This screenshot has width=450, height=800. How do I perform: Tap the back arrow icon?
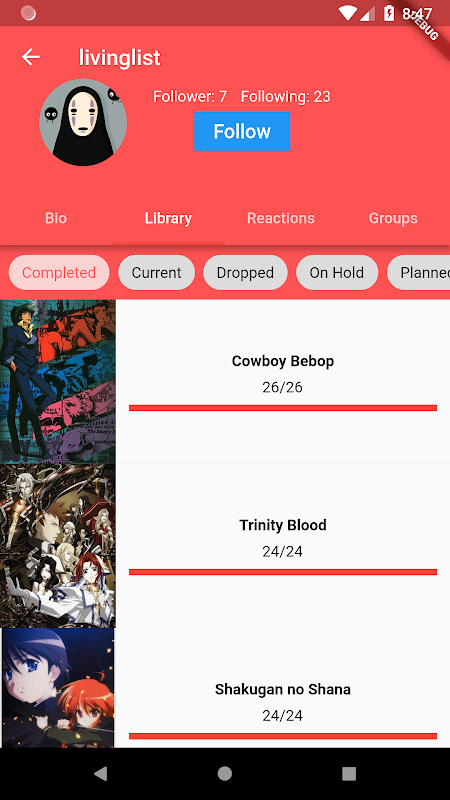coord(31,57)
